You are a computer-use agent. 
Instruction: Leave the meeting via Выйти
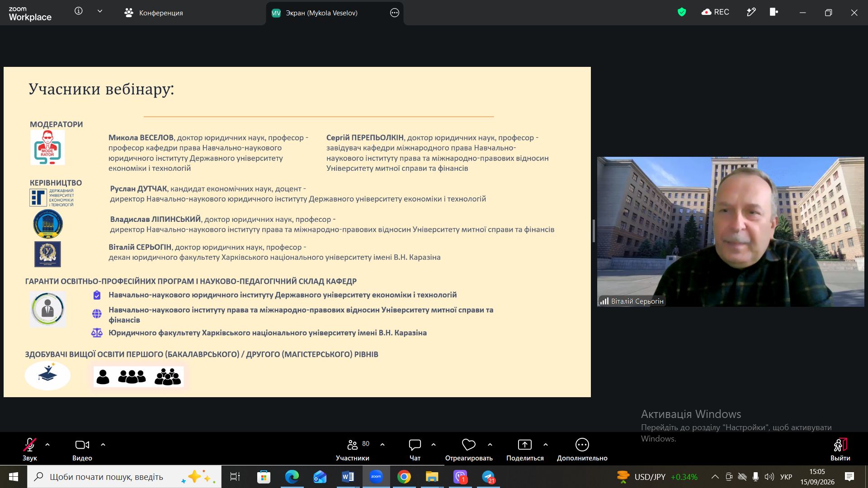(x=840, y=449)
